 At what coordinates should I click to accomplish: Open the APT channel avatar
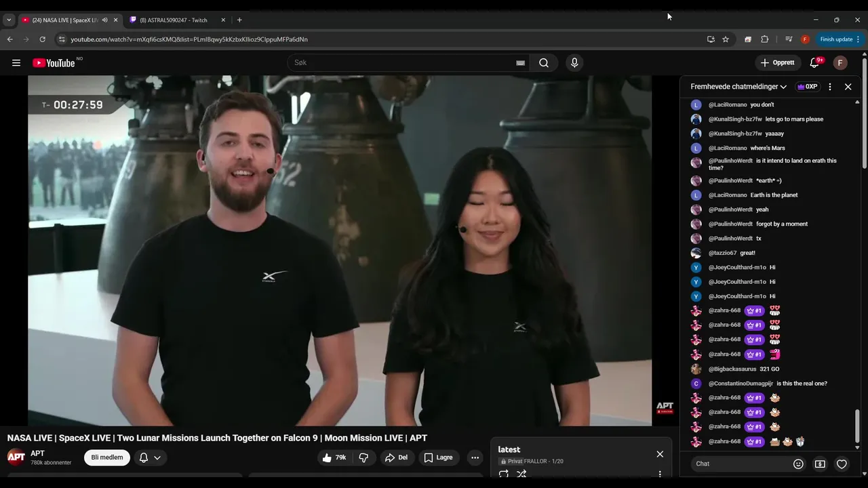coord(16,457)
